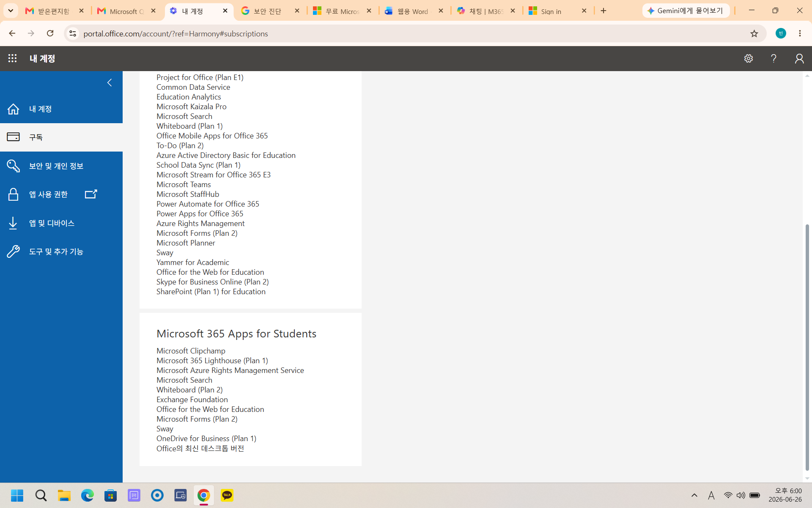Open a new browser tab

click(x=604, y=11)
